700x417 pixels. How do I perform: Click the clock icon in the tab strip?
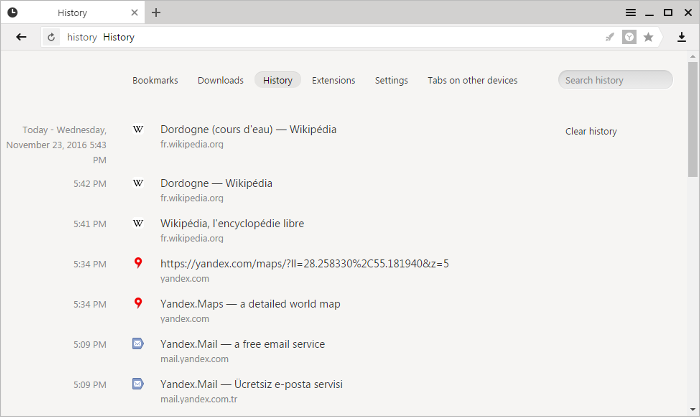click(12, 13)
